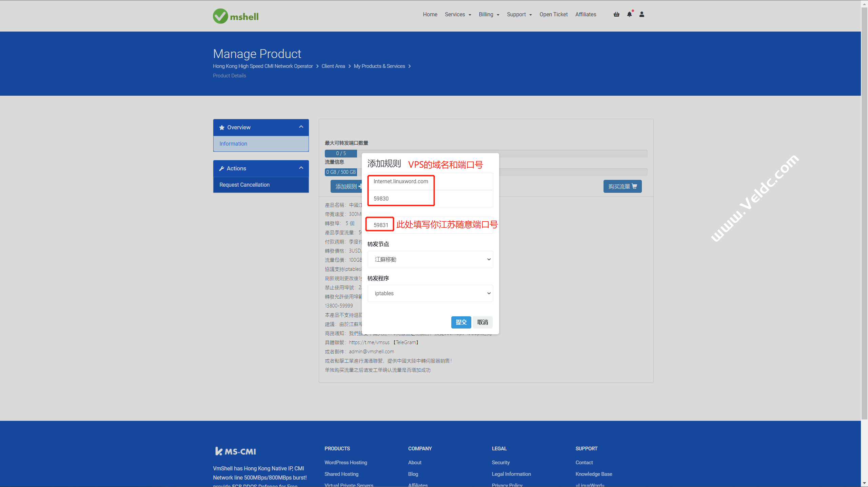Click the MS-CMI footer logo

pyautogui.click(x=236, y=451)
